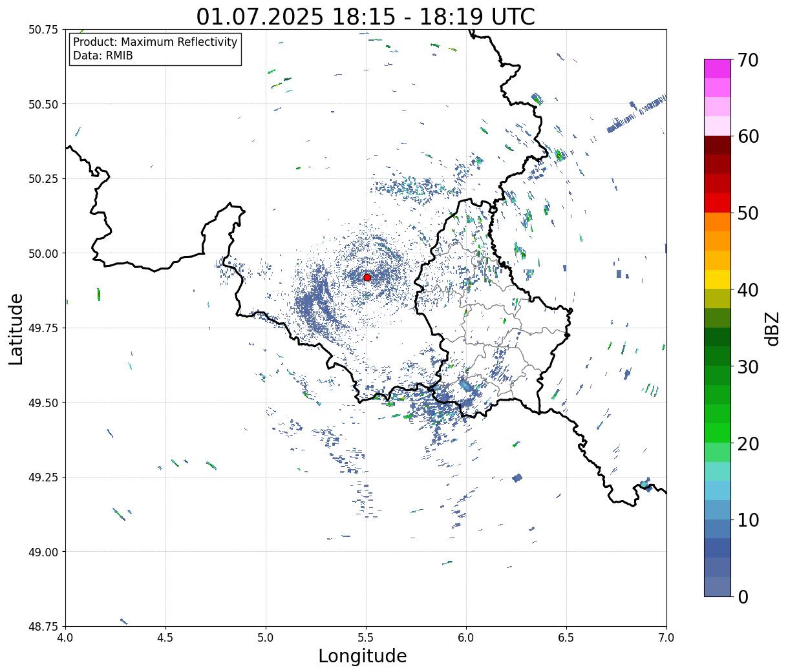
Task: Click the latitude tick label 49.75
Action: [x=43, y=328]
